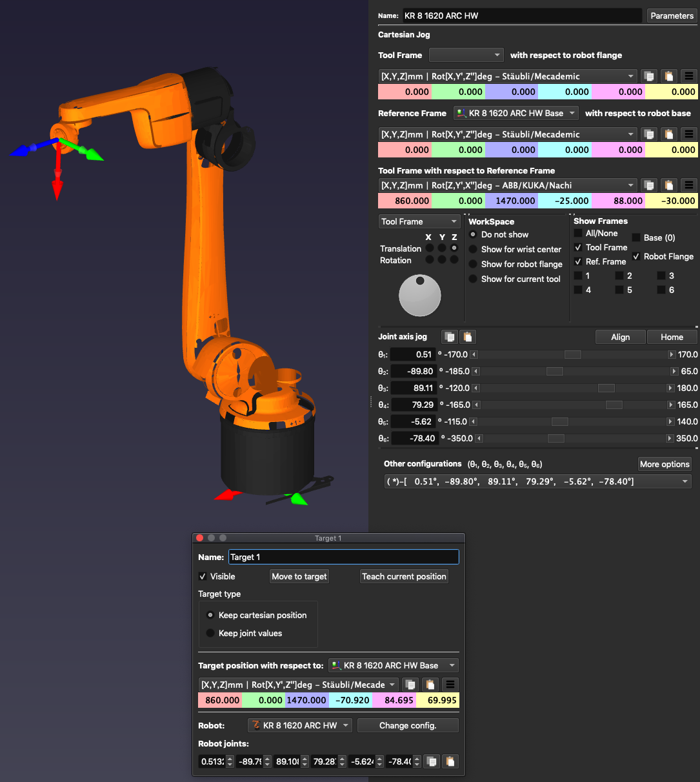This screenshot has width=700, height=782.
Task: Paste robot joints in the Target 1 window
Action: (x=450, y=761)
